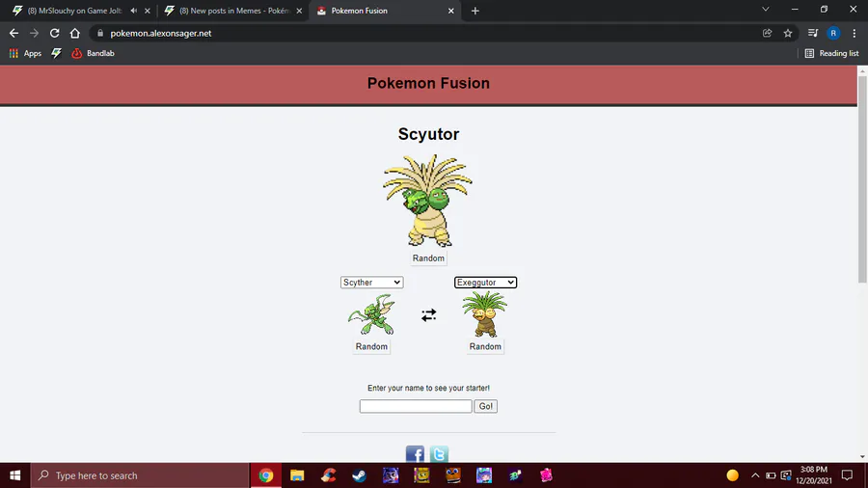Open the browser home page
The height and width of the screenshot is (488, 868).
(74, 33)
